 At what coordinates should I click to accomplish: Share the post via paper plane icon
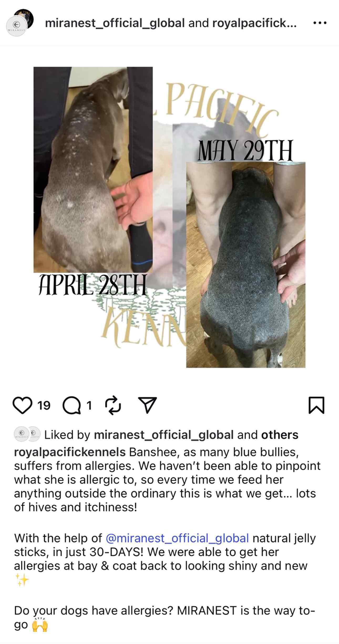(x=147, y=405)
